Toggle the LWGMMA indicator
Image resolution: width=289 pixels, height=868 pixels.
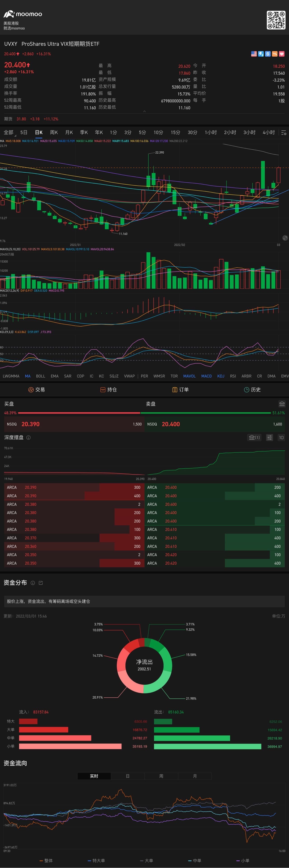[11, 376]
